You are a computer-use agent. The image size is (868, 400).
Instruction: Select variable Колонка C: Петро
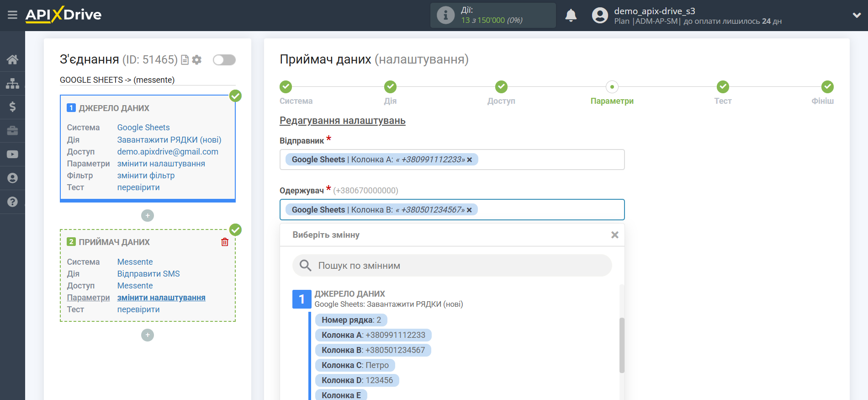click(355, 365)
